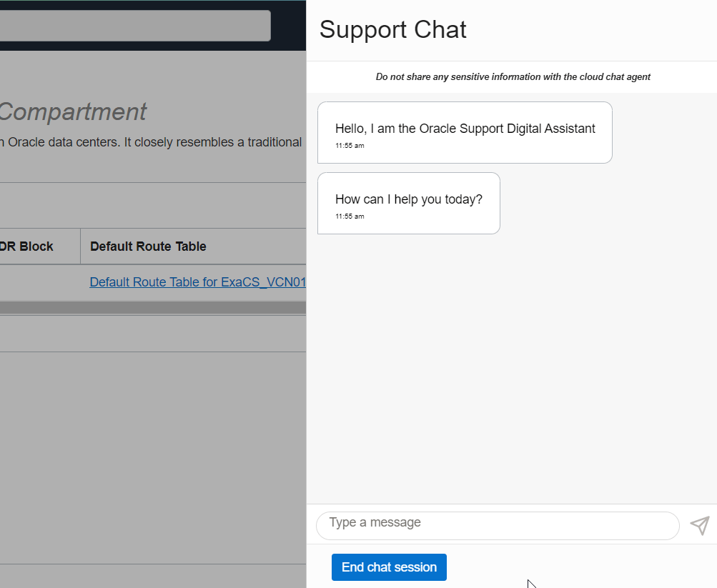Select the Default Route Table column header

point(147,246)
